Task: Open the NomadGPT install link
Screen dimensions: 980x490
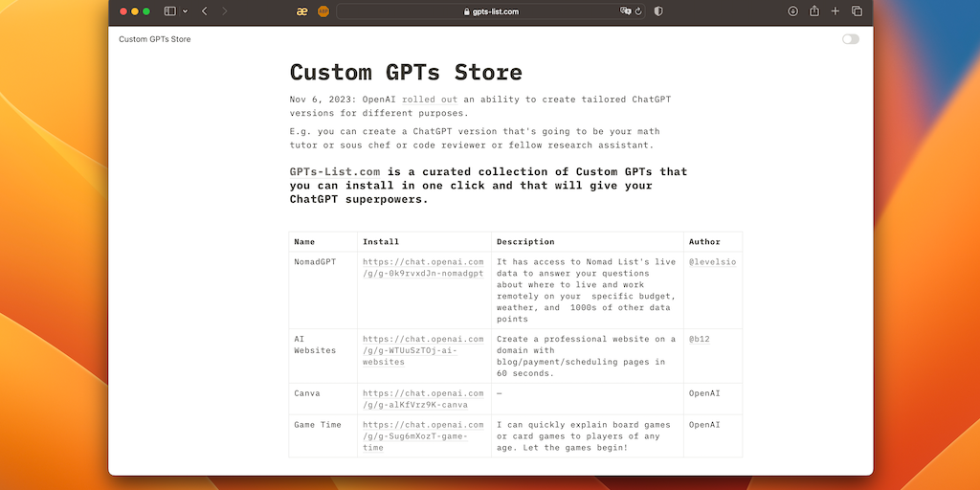Action: pos(423,268)
